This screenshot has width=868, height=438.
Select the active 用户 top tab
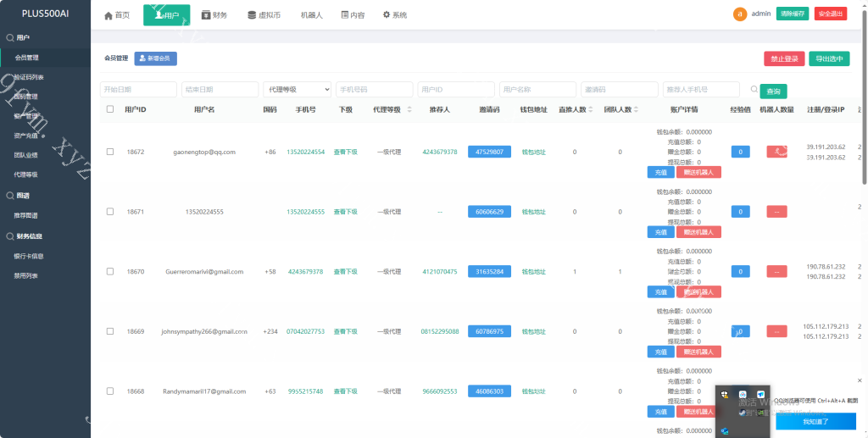point(167,15)
